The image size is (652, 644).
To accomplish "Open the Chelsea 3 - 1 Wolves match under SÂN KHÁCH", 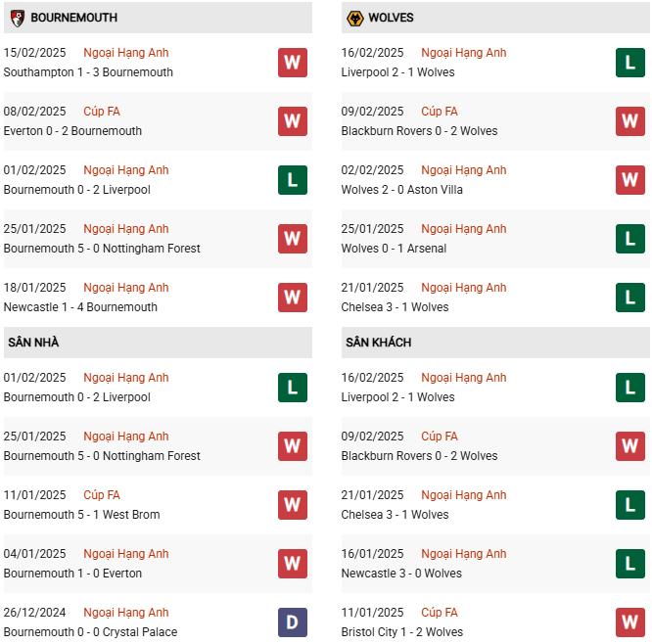I will [x=395, y=515].
